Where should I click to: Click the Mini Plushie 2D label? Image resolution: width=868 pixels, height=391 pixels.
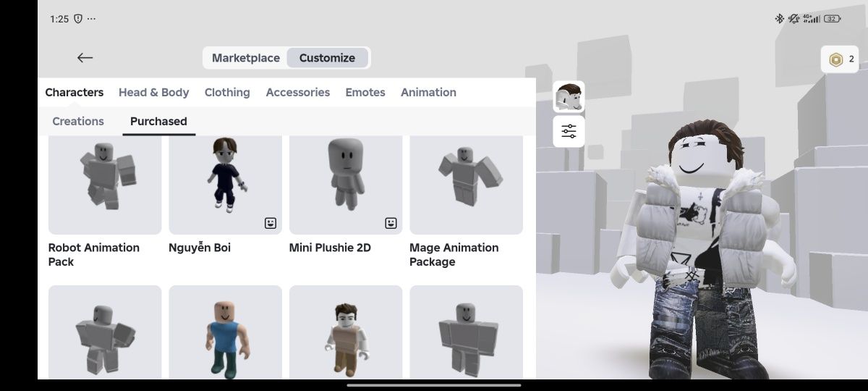point(330,248)
